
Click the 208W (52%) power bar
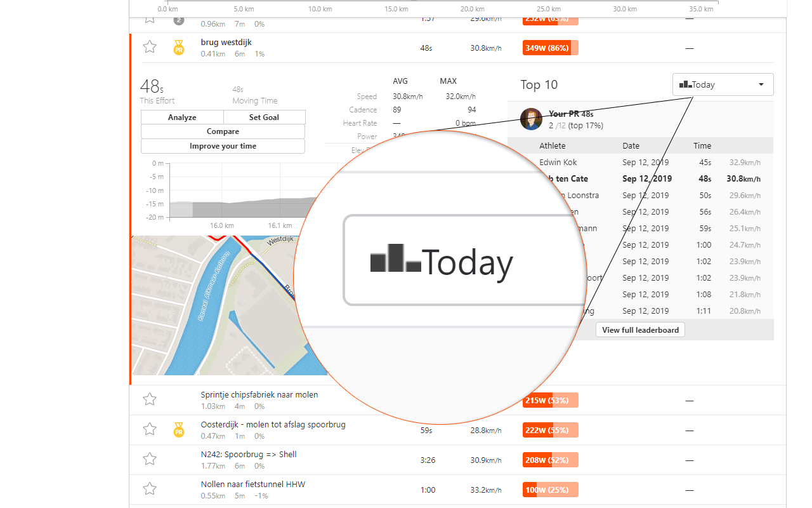coord(551,460)
